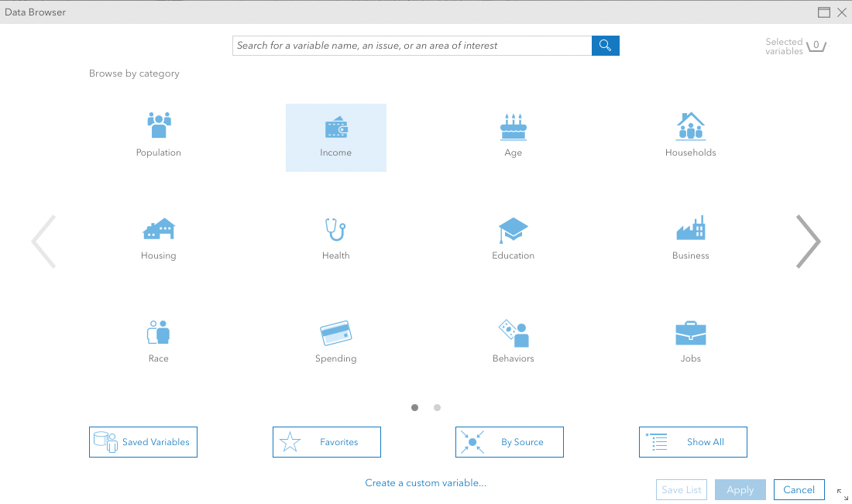
Task: Open the Housing category
Action: [159, 240]
